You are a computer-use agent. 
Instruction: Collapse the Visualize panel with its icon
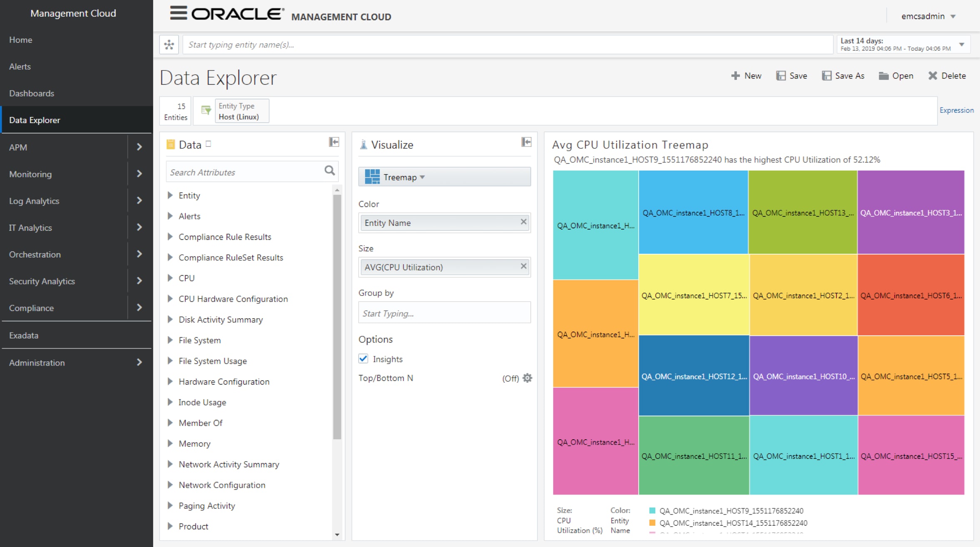click(x=526, y=142)
